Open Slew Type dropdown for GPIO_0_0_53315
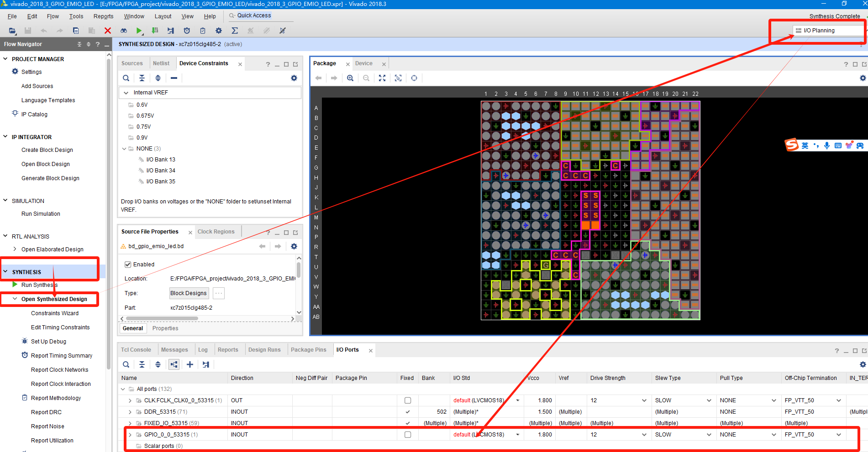The width and height of the screenshot is (868, 452). [x=709, y=435]
